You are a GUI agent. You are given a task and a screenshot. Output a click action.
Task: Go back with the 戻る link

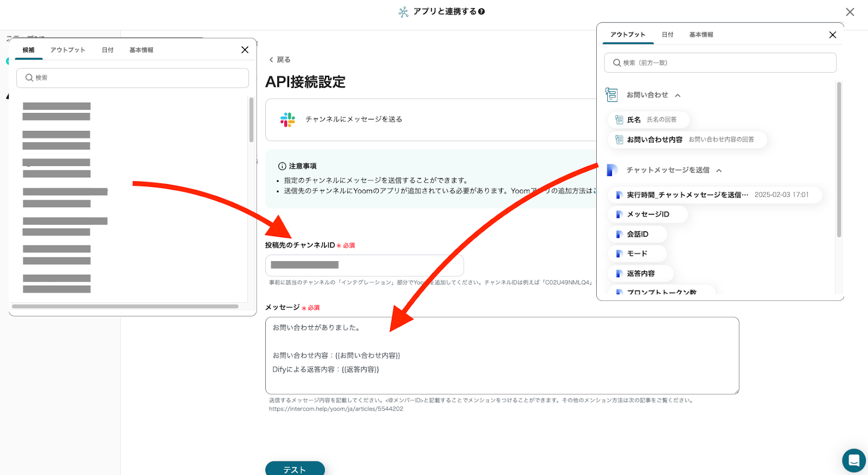click(x=280, y=60)
